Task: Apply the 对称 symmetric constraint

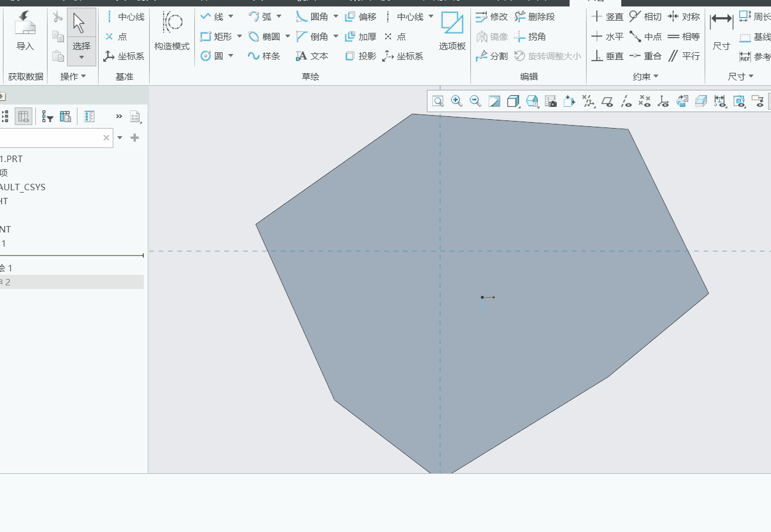Action: (684, 16)
